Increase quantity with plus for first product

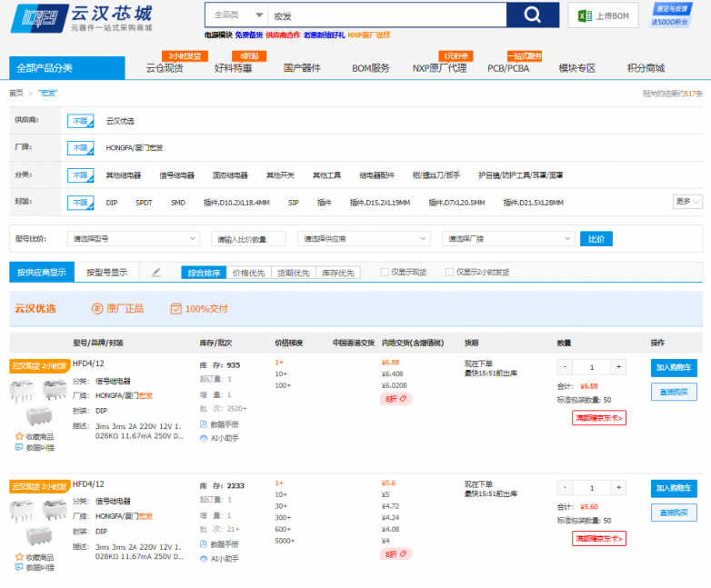[618, 367]
